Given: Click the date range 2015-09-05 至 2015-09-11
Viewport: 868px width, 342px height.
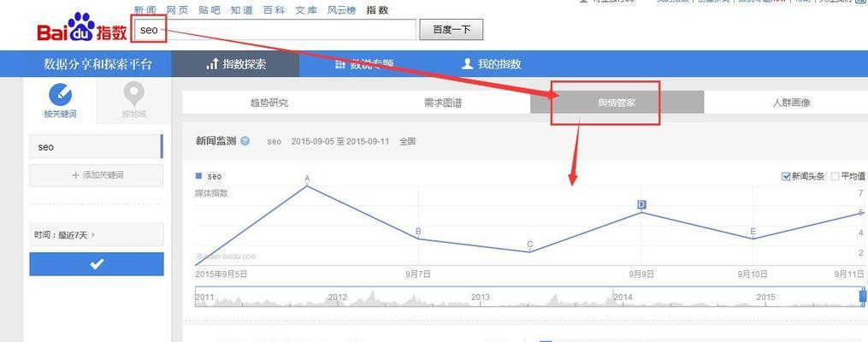Looking at the screenshot, I should (x=340, y=141).
